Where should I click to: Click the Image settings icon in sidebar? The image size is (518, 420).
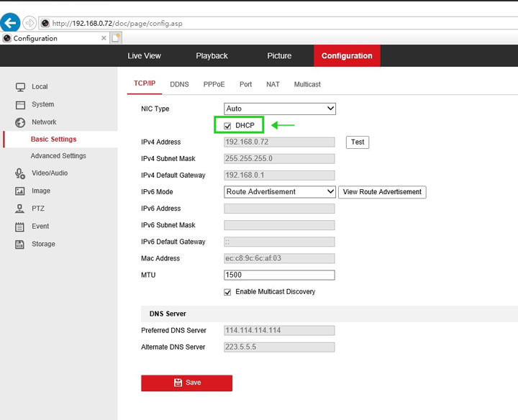(20, 191)
